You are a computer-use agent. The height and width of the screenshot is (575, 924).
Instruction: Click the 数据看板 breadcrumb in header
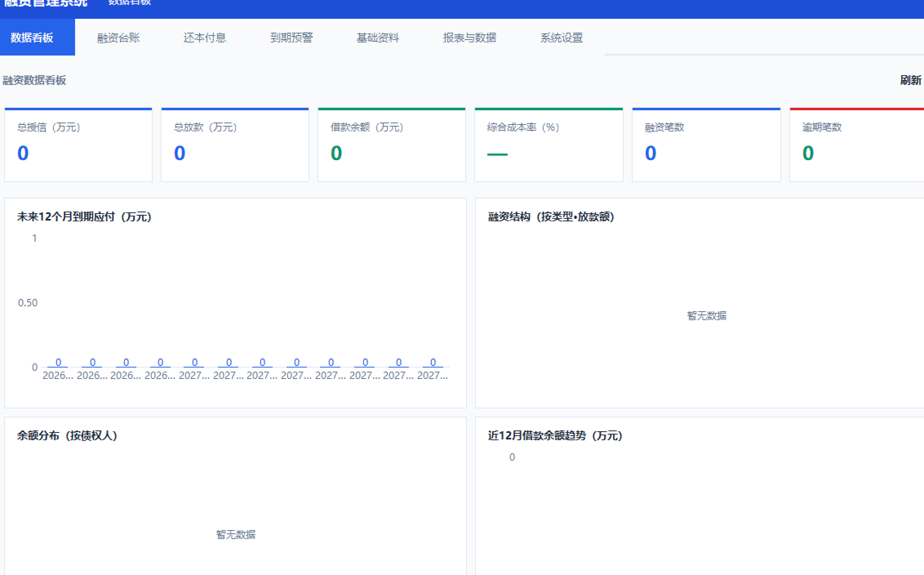(x=130, y=2)
